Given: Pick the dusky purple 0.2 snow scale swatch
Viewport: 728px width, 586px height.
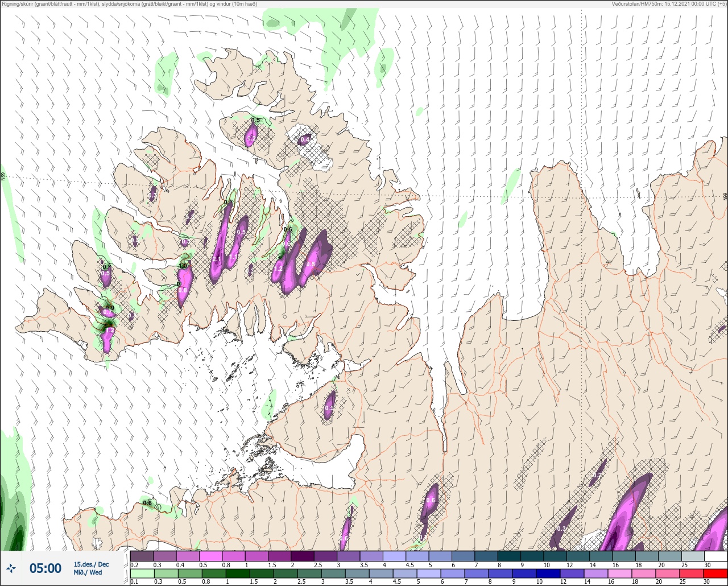Looking at the screenshot, I should click(142, 556).
